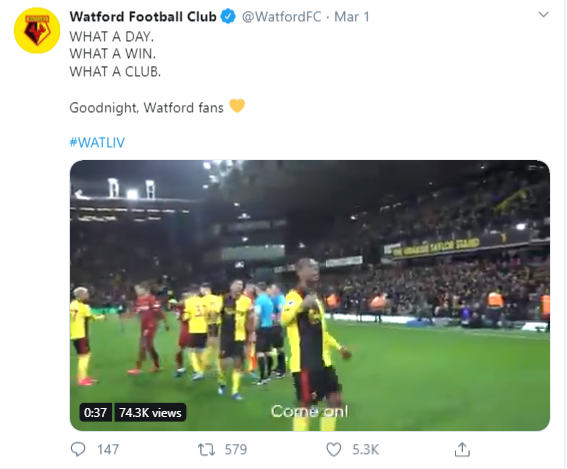
Task: Open the #WATLIV hashtag link
Action: (x=97, y=142)
